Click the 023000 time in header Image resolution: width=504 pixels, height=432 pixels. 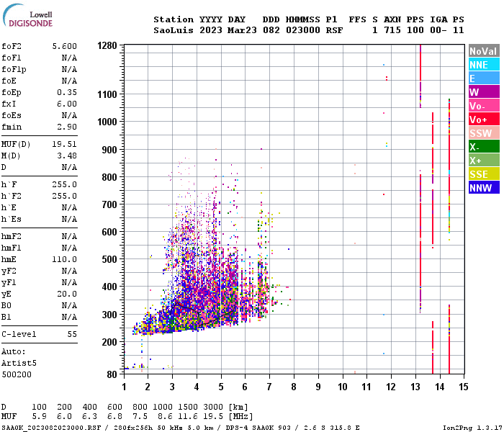pos(303,30)
